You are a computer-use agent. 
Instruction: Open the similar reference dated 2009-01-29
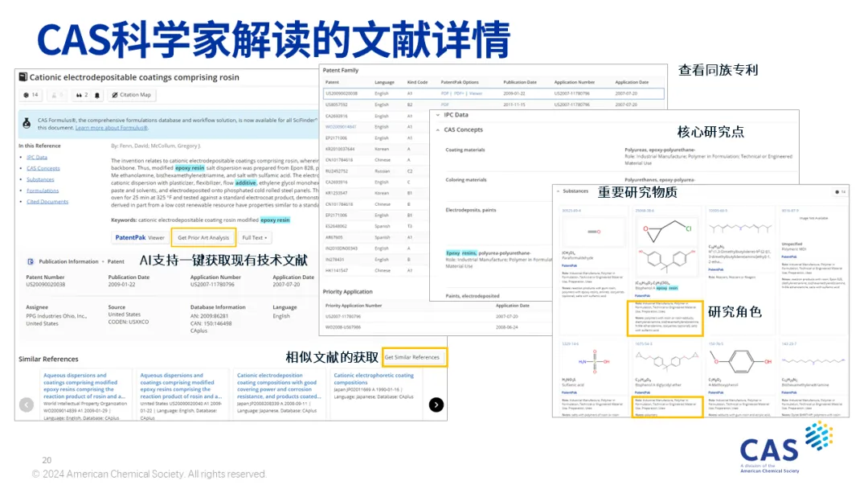(x=84, y=386)
